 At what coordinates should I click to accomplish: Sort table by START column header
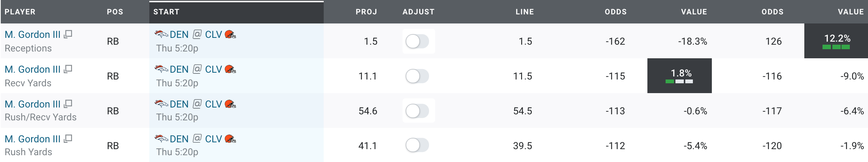[166, 12]
